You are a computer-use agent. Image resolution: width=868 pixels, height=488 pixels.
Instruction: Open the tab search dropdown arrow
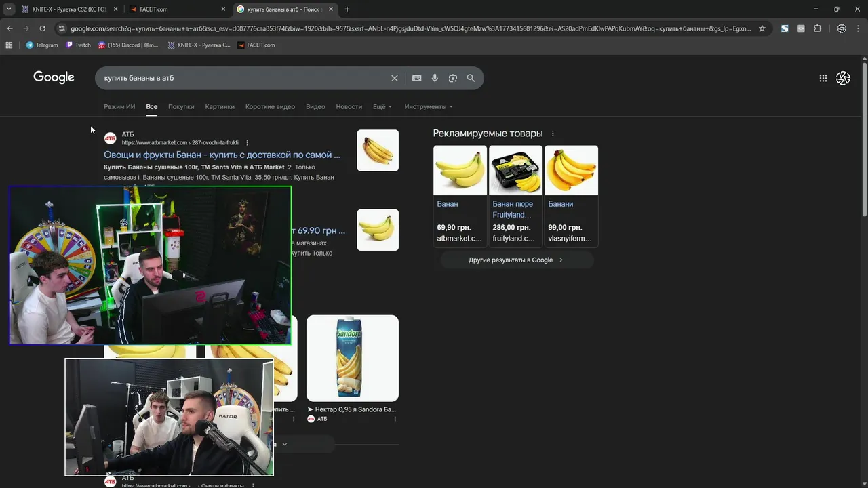pyautogui.click(x=9, y=9)
